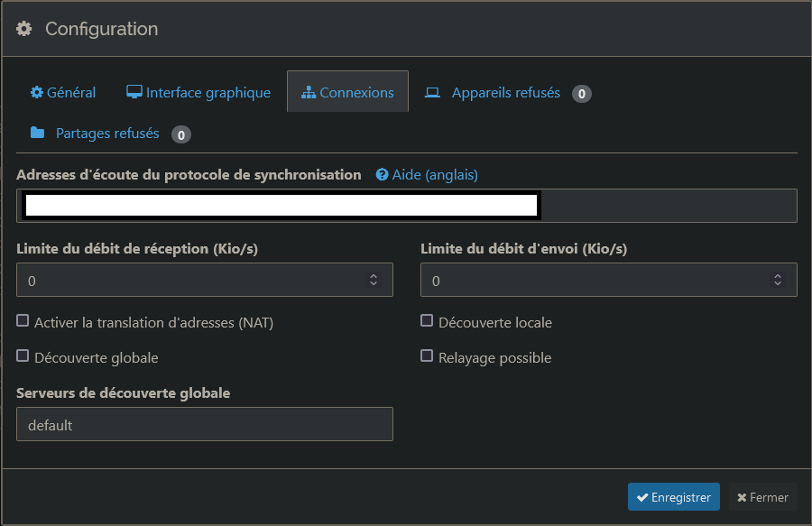The width and height of the screenshot is (812, 526).
Task: Click the Serveurs de découverte globale field
Action: 205,424
